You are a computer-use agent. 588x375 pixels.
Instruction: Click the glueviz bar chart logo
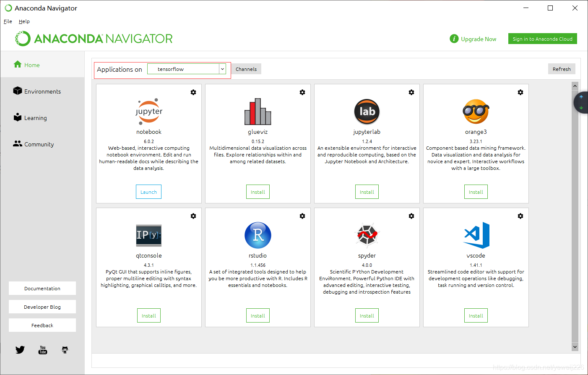click(258, 112)
